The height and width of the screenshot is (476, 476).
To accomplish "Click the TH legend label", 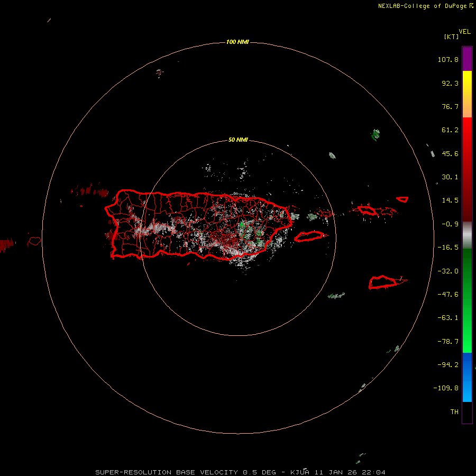I will pos(454,412).
